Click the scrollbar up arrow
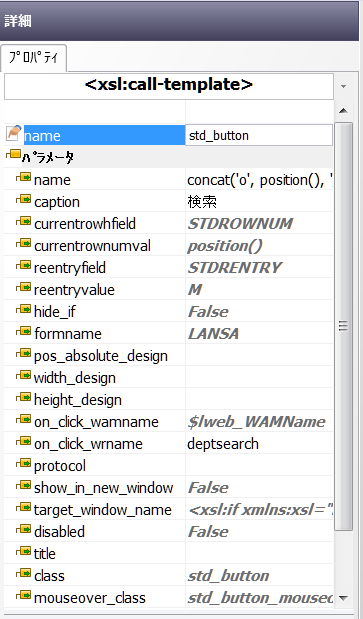The image size is (363, 619). pyautogui.click(x=344, y=111)
